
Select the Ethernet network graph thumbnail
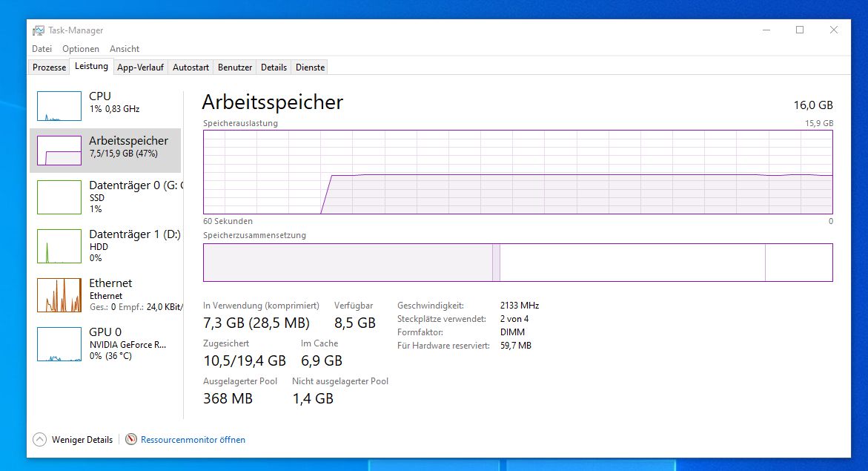pyautogui.click(x=59, y=294)
